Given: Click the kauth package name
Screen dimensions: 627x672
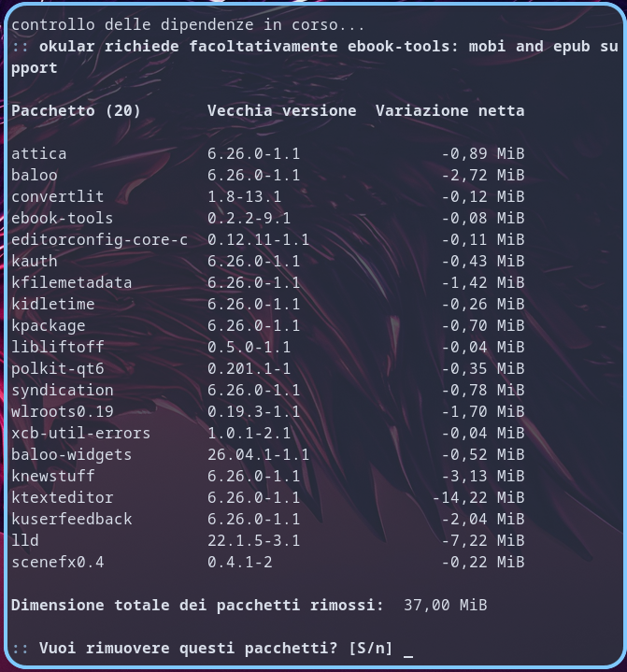Looking at the screenshot, I should (x=35, y=261).
